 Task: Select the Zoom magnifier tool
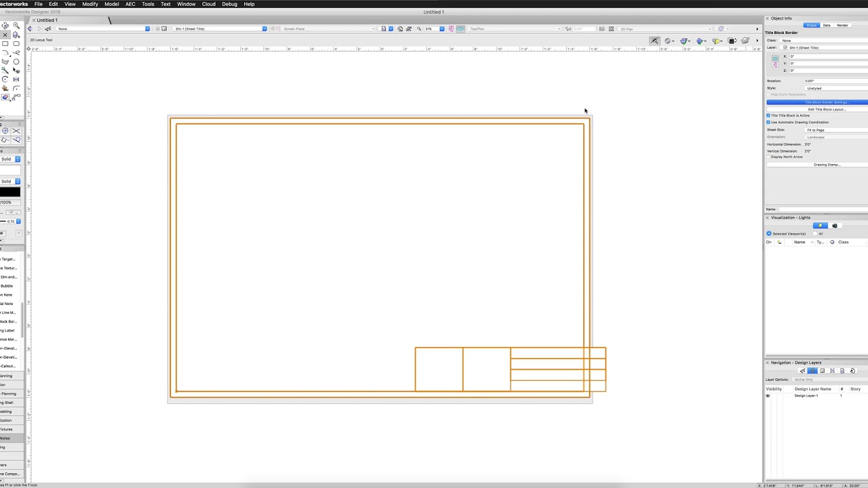coord(16,25)
